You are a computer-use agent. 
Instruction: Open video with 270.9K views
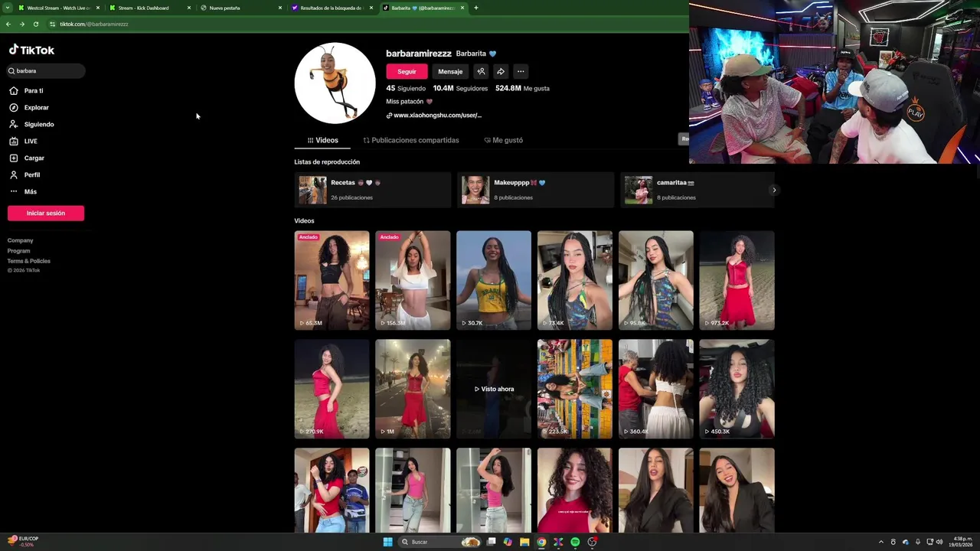332,389
